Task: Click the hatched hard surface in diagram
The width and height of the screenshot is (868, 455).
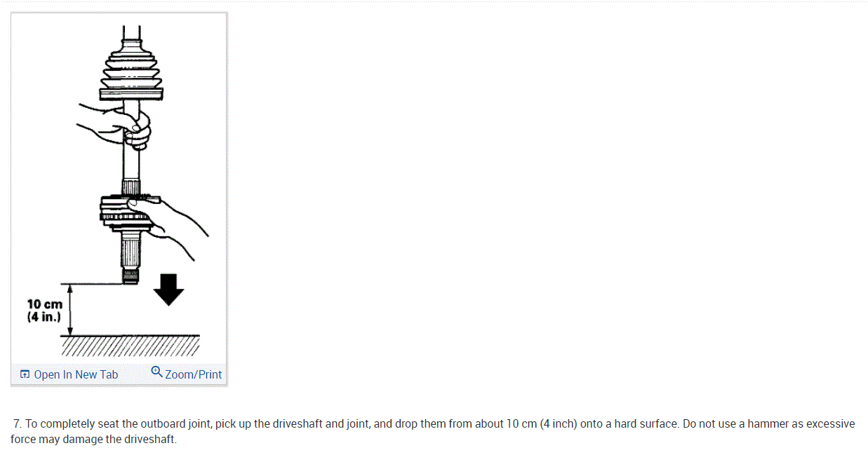Action: (x=130, y=345)
